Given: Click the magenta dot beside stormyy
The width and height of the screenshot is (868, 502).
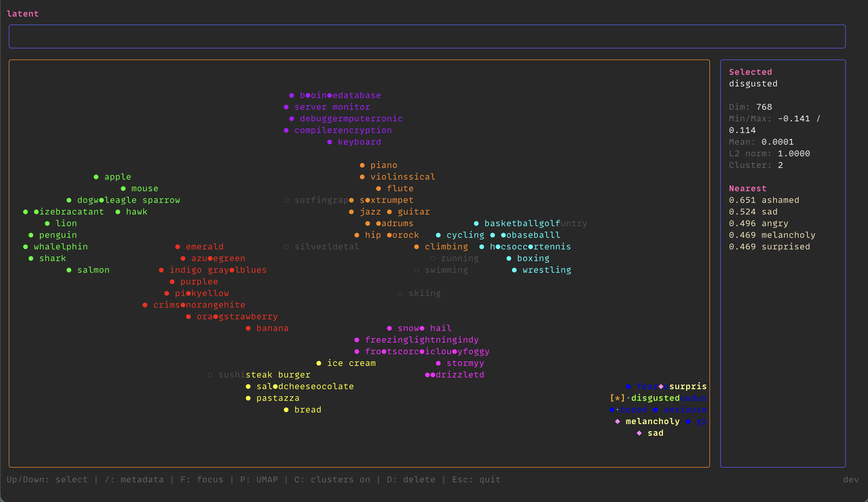Looking at the screenshot, I should click(438, 363).
